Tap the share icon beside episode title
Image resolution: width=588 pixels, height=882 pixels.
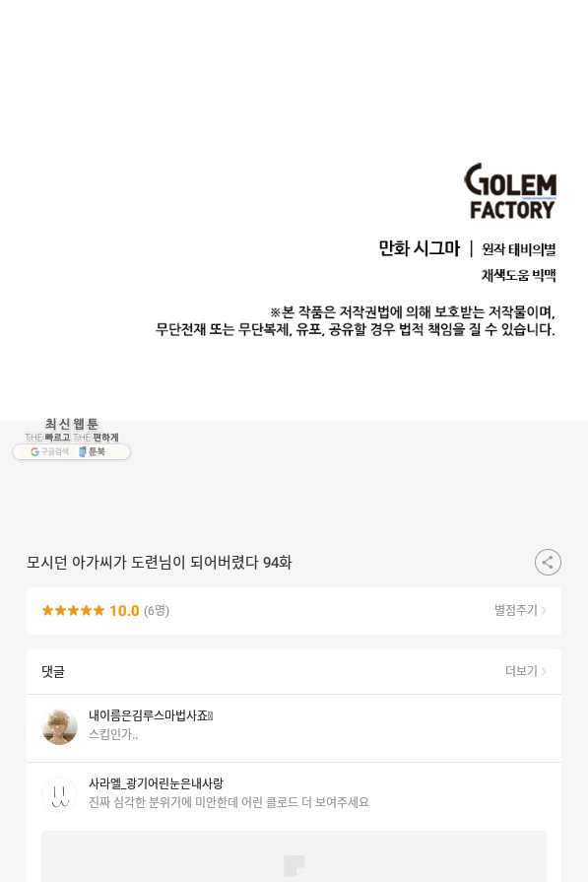coord(548,562)
